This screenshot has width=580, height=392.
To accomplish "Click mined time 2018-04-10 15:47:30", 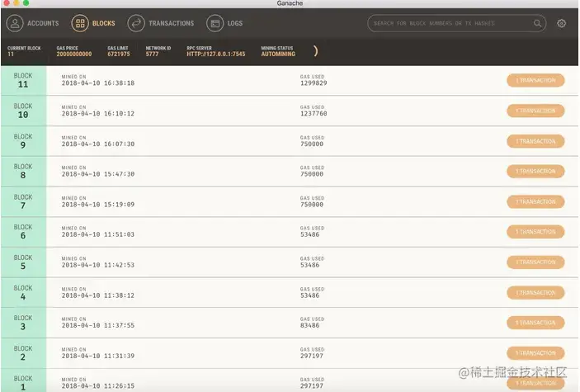I will pyautogui.click(x=98, y=174).
